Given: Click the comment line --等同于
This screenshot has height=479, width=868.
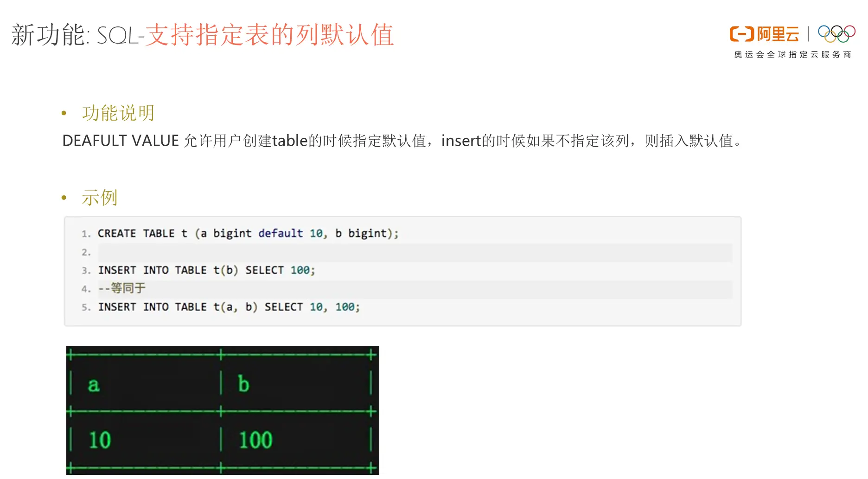Looking at the screenshot, I should 122,288.
